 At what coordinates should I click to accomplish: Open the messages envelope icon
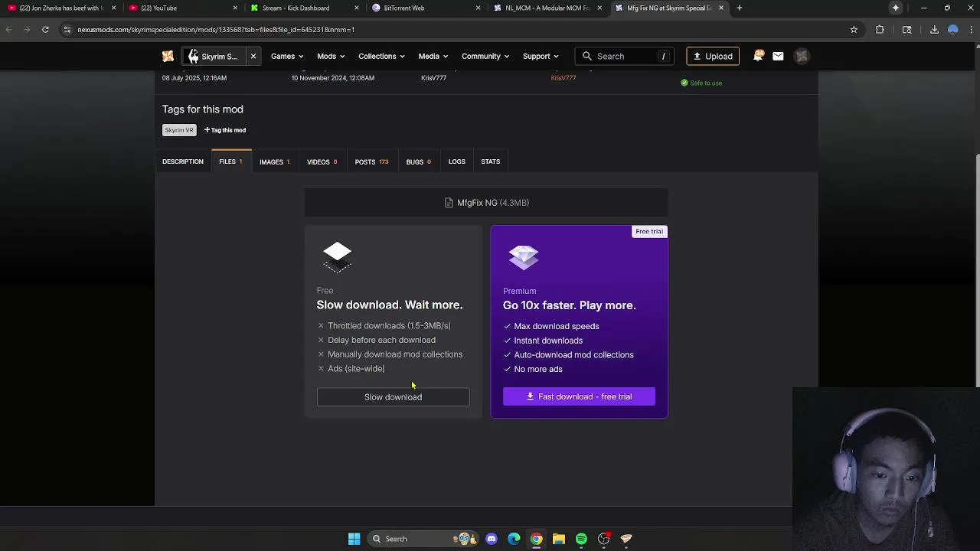point(778,56)
